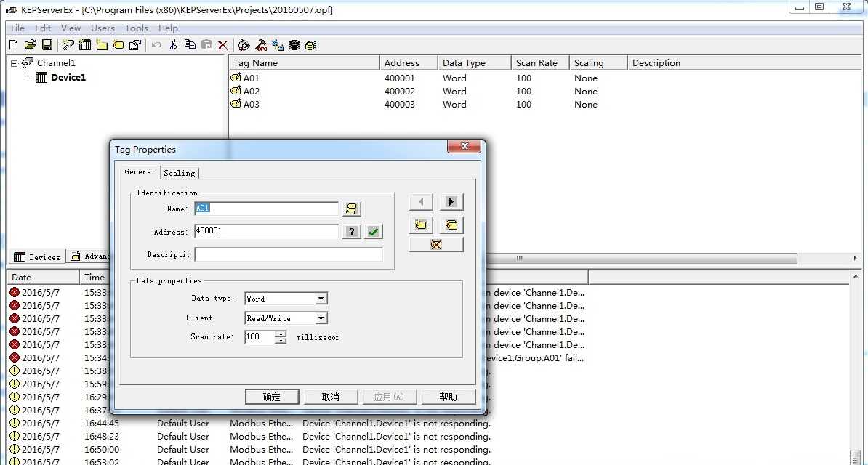This screenshot has height=465, width=868.
Task: Click the New Tag Group toolbar icon
Action: click(x=101, y=45)
